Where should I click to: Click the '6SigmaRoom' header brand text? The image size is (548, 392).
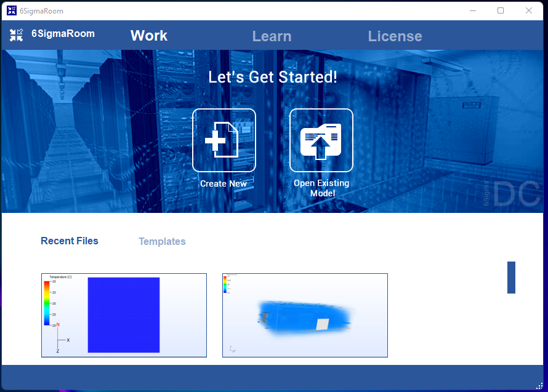tap(63, 34)
